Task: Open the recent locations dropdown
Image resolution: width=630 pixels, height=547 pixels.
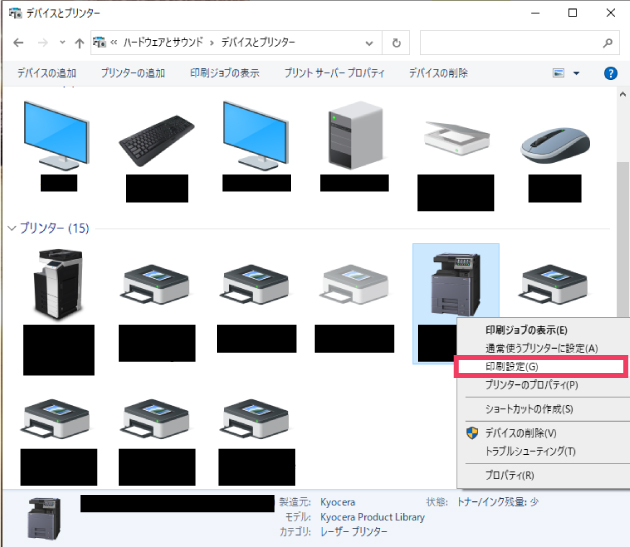Action: 62,42
